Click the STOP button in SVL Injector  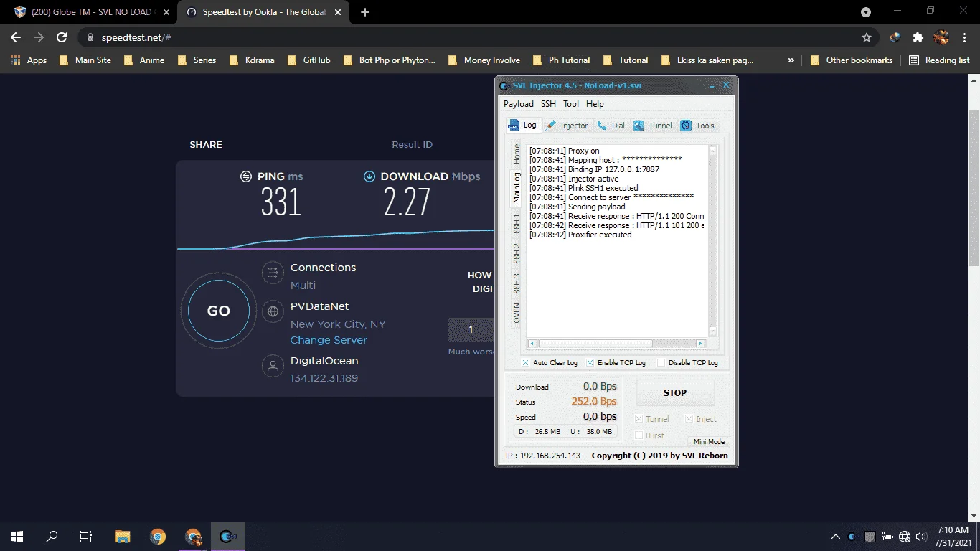675,393
